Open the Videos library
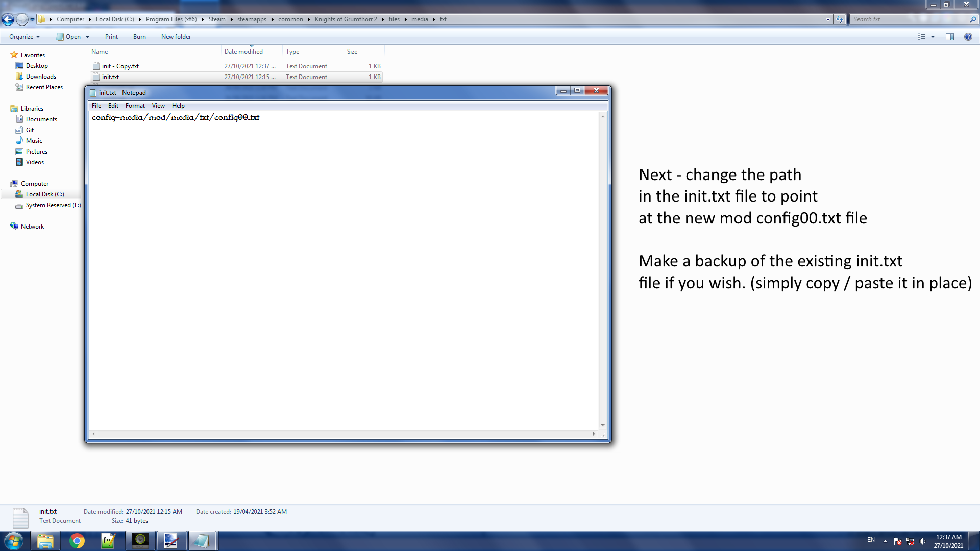The image size is (980, 551). coord(35,162)
